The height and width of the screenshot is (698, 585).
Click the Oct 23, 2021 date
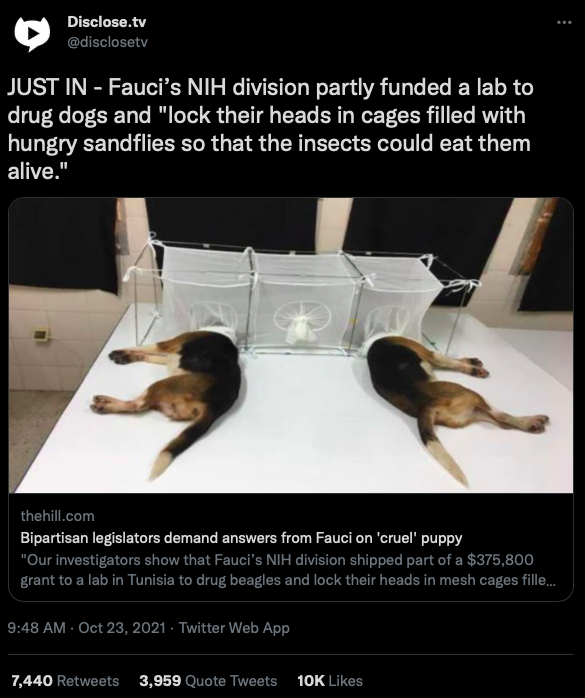pos(122,628)
